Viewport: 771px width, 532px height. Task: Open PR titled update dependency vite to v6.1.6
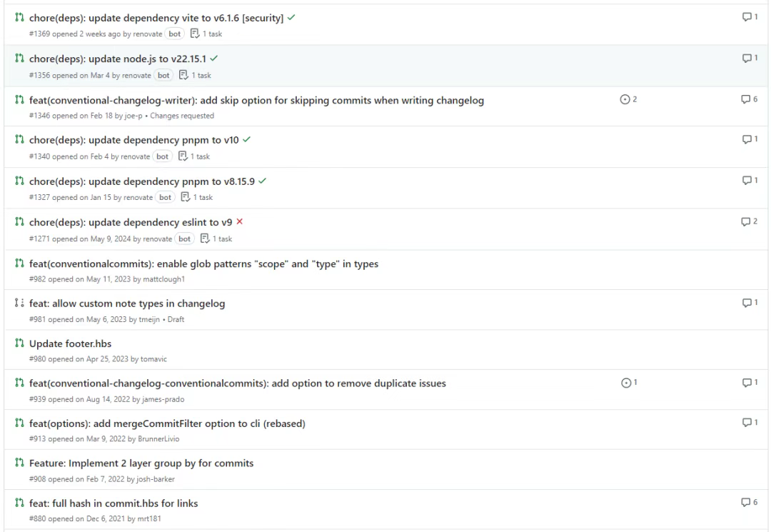coord(156,18)
